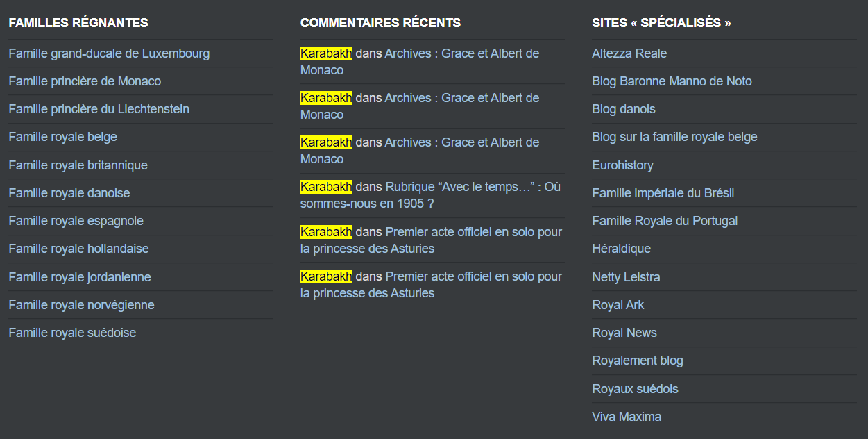Open Famille royale suédoise link
The height and width of the screenshot is (439, 868).
72,333
